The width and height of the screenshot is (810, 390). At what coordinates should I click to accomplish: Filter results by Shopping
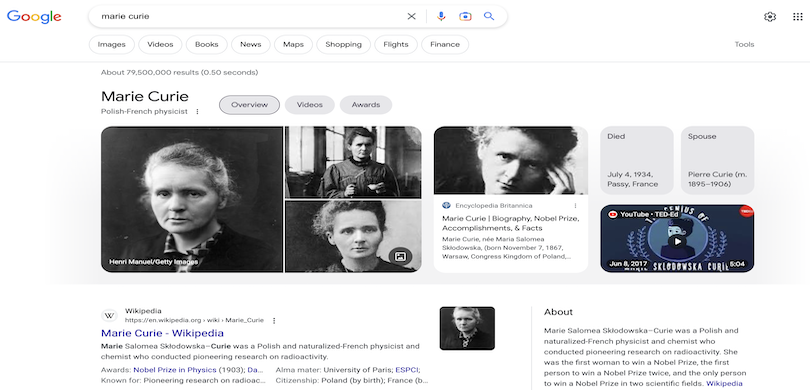(x=344, y=44)
